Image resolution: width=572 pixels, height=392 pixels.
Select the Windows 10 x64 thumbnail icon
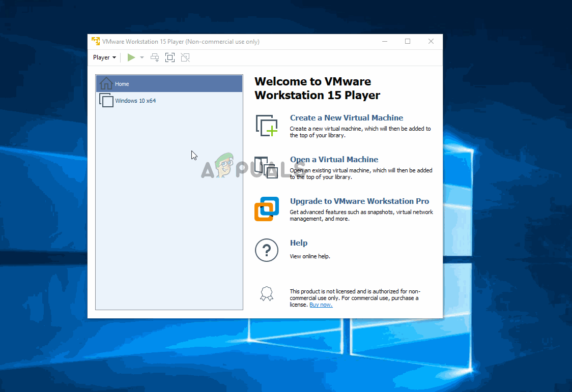tap(105, 100)
